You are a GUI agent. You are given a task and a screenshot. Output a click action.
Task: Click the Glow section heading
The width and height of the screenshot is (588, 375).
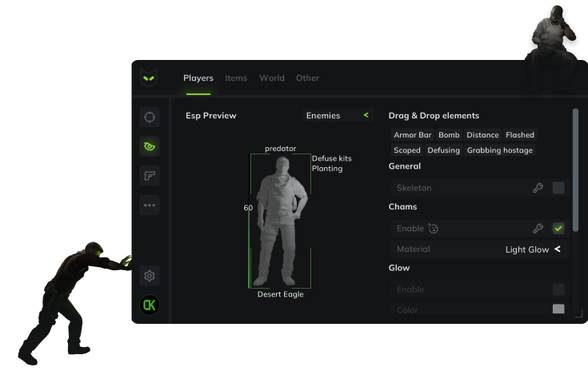[x=399, y=268]
